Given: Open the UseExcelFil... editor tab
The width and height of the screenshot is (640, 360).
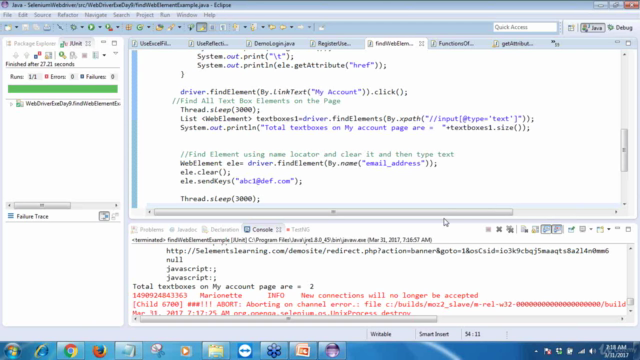Looking at the screenshot, I should tap(151, 43).
